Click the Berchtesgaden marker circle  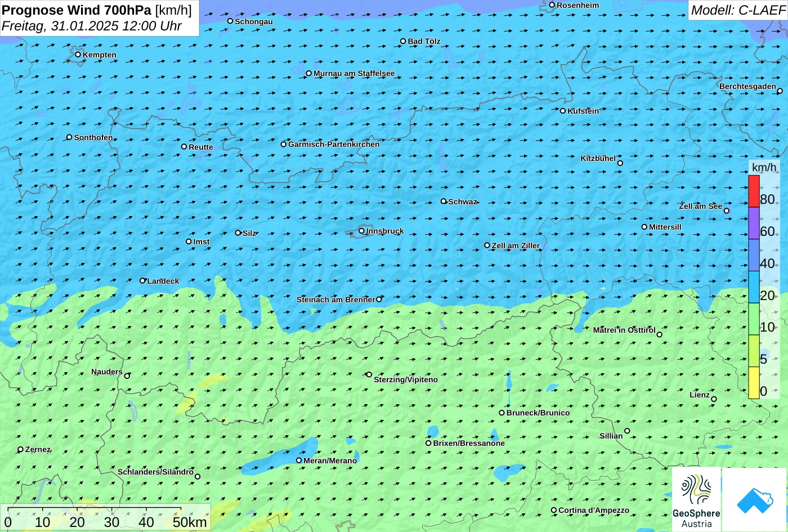(780, 91)
